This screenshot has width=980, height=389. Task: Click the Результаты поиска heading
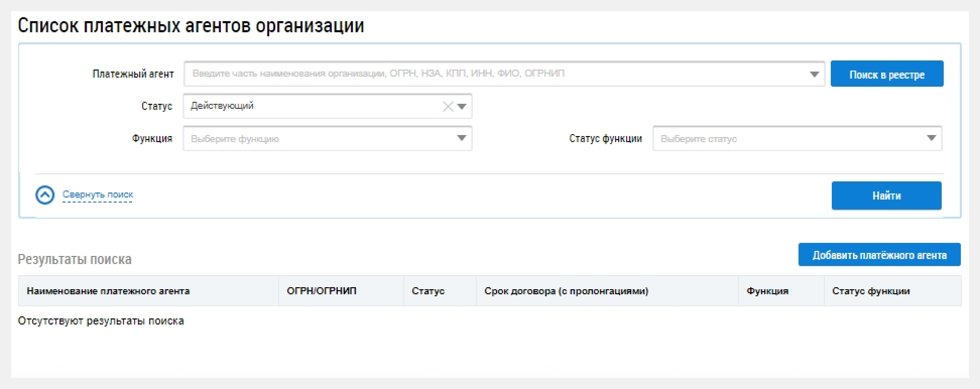click(x=75, y=259)
